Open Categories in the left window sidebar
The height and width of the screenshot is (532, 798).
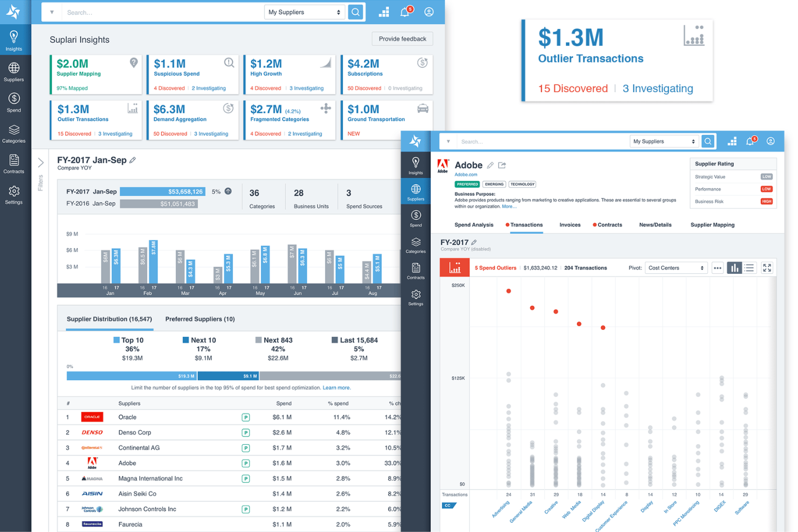point(14,134)
